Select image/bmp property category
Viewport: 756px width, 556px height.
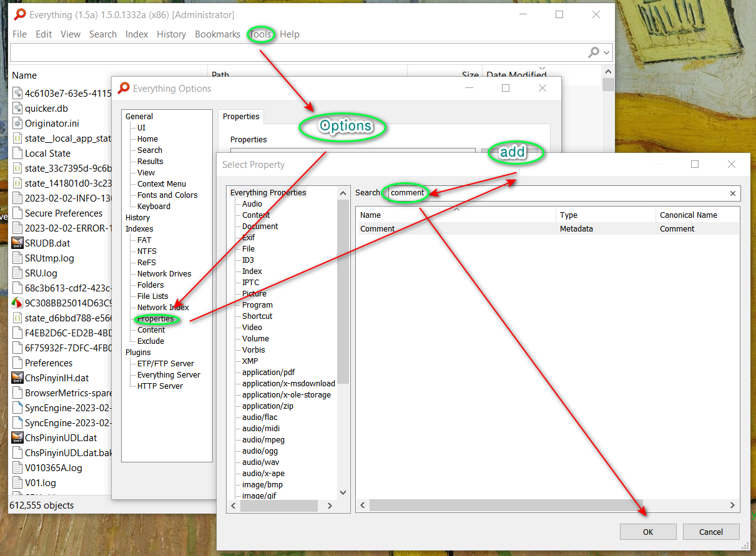pyautogui.click(x=262, y=485)
